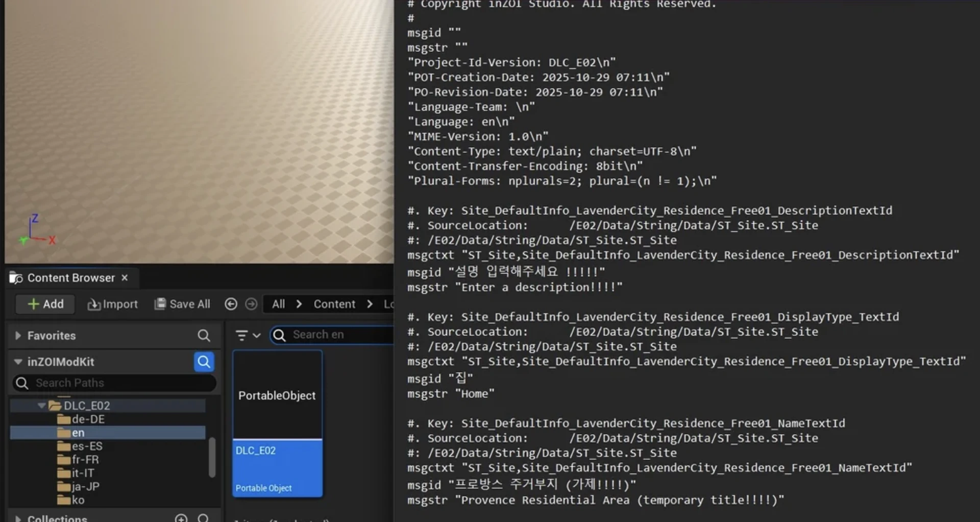The width and height of the screenshot is (980, 522).
Task: Go back with the history back arrow icon
Action: 231,304
